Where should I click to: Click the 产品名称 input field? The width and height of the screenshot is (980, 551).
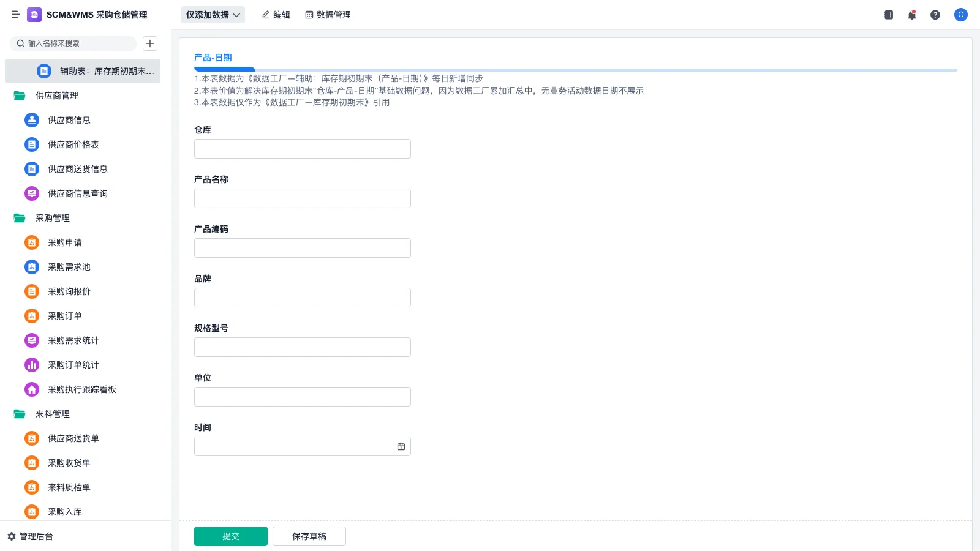(x=303, y=198)
